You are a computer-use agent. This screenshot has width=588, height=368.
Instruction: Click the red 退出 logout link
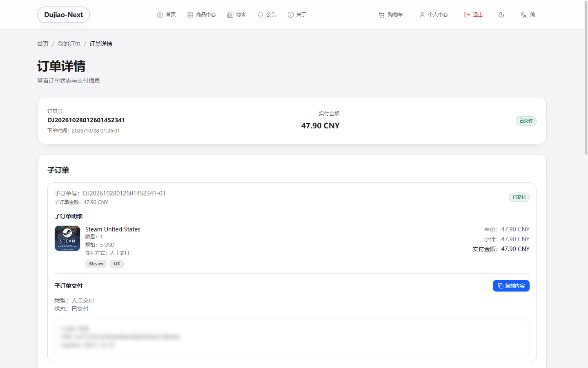(x=473, y=15)
